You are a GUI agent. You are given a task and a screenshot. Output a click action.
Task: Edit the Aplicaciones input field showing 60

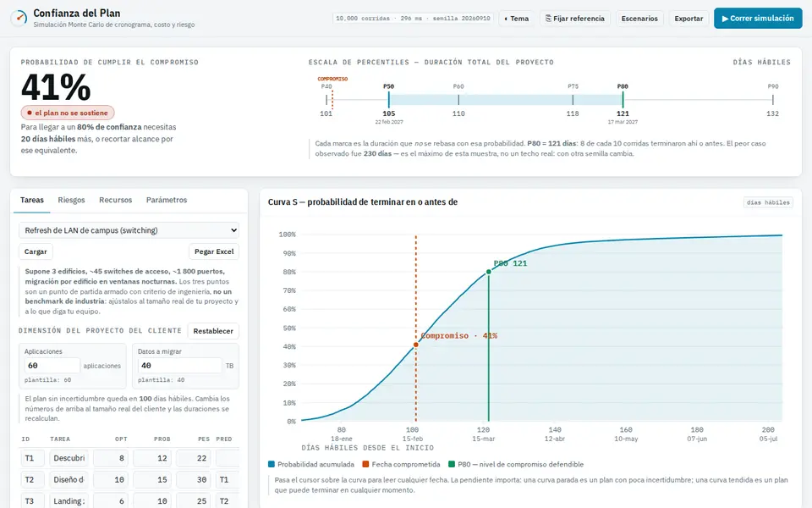[x=52, y=366]
